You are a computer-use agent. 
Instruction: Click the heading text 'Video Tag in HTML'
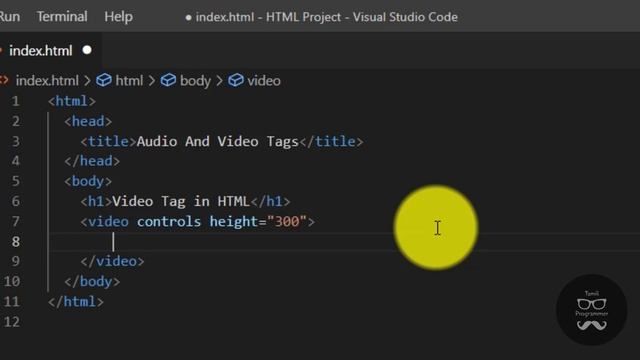[181, 201]
